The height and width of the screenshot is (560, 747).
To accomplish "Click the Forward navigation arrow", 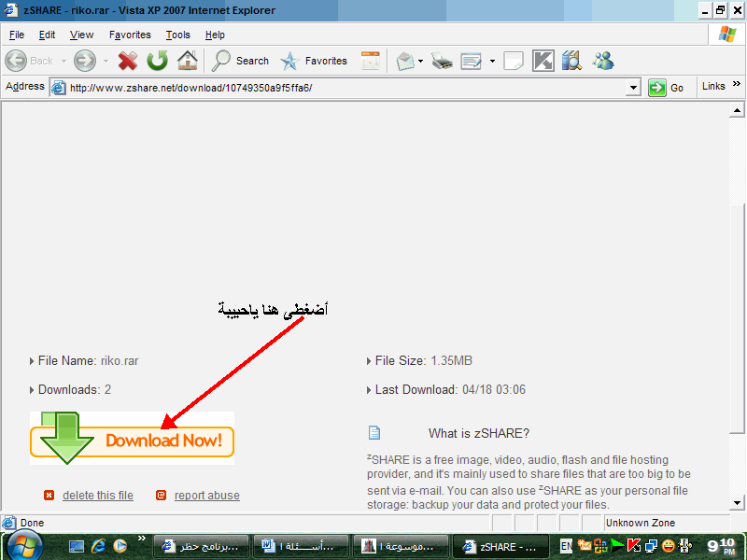I will pos(85,61).
